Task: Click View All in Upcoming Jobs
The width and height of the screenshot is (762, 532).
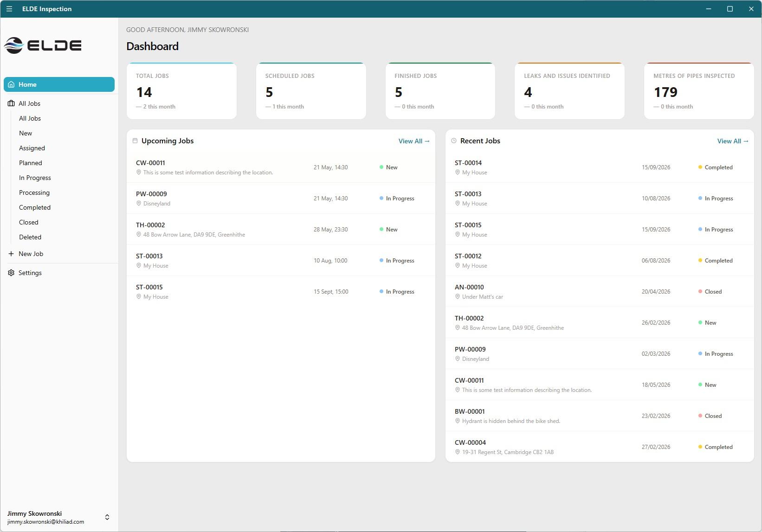Action: pyautogui.click(x=414, y=141)
